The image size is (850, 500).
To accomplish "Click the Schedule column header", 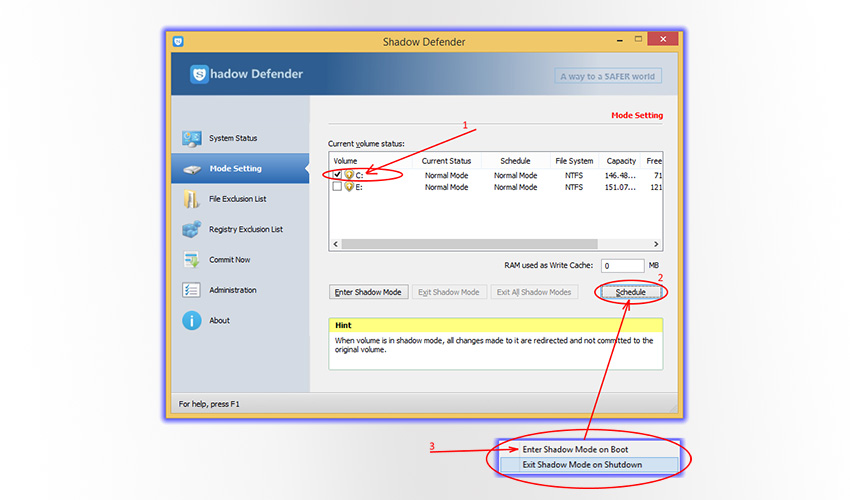I will pyautogui.click(x=516, y=161).
